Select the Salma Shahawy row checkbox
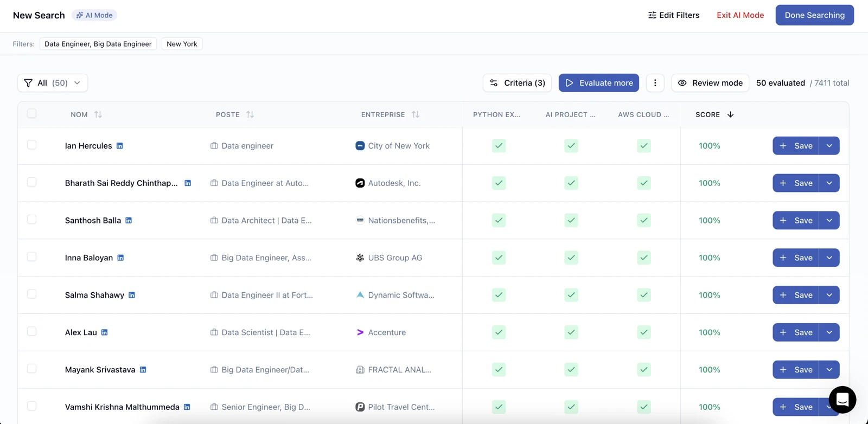The width and height of the screenshot is (868, 424). point(32,294)
